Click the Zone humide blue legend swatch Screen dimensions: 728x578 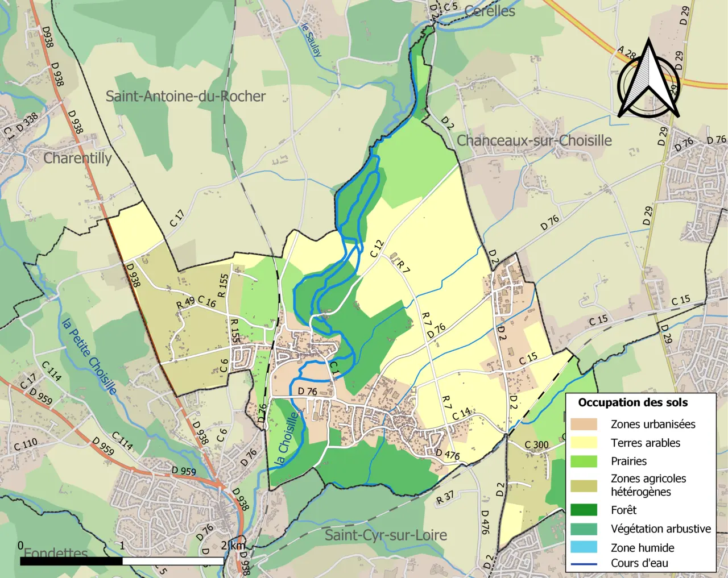584,547
